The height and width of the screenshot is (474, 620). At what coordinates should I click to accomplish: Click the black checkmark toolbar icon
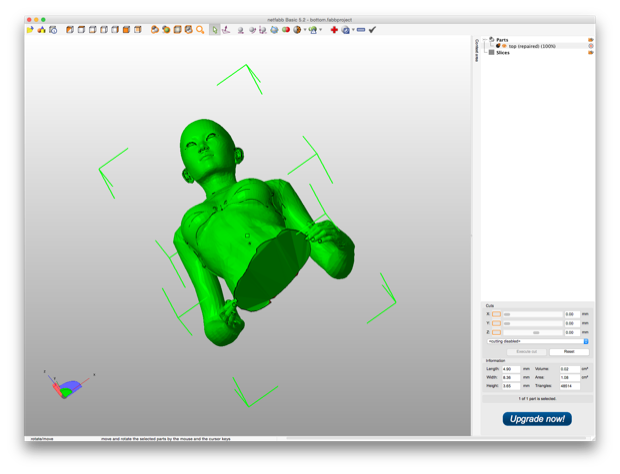(372, 30)
